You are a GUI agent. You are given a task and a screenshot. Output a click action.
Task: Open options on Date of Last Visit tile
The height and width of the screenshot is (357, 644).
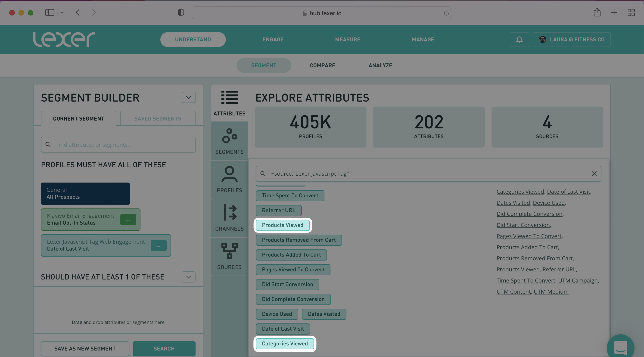(159, 246)
